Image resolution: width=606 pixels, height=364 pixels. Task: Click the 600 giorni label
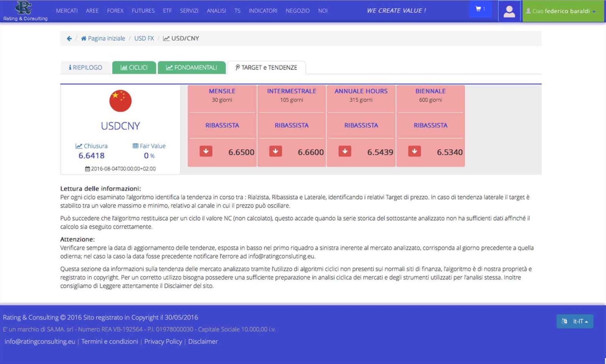tap(431, 100)
